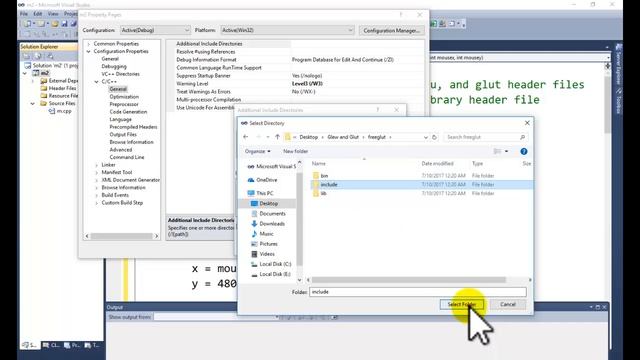Click Up-one-level arrow in Select Directory dialog
640x360 pixels.
[278, 137]
